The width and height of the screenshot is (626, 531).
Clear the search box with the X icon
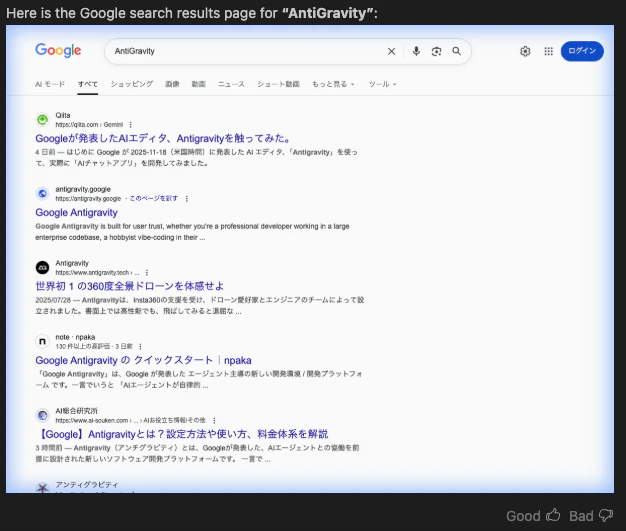391,51
